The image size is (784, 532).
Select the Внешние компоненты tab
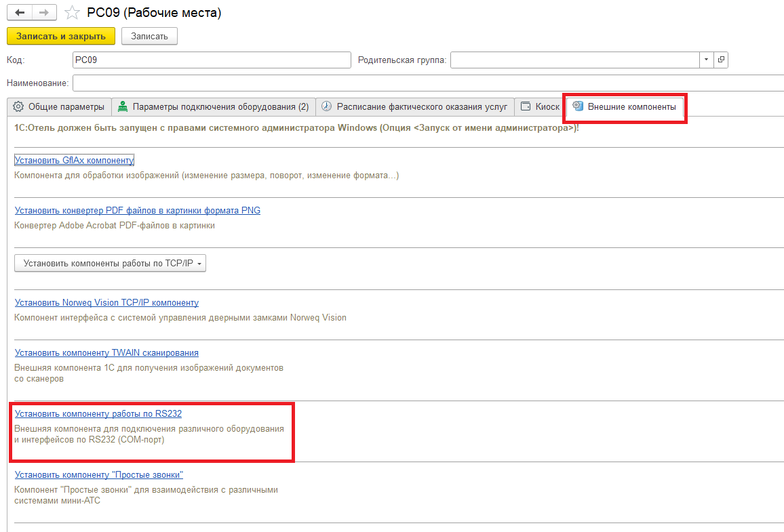(x=625, y=107)
